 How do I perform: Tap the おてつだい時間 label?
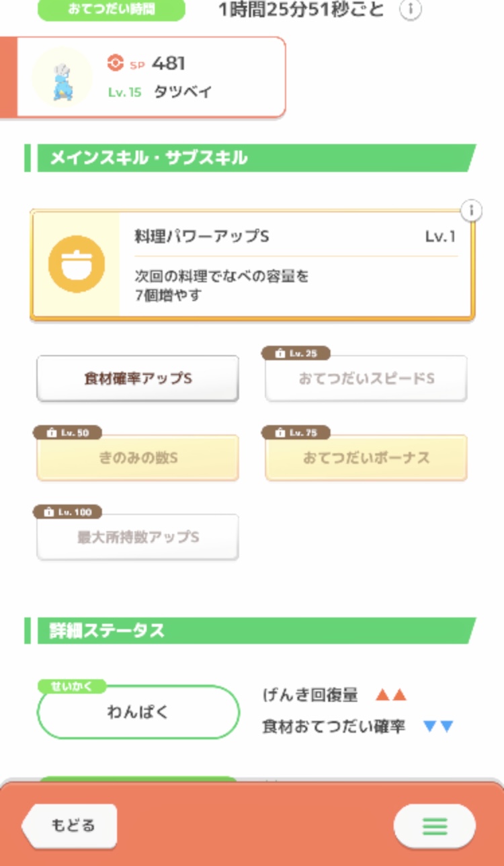(x=111, y=10)
